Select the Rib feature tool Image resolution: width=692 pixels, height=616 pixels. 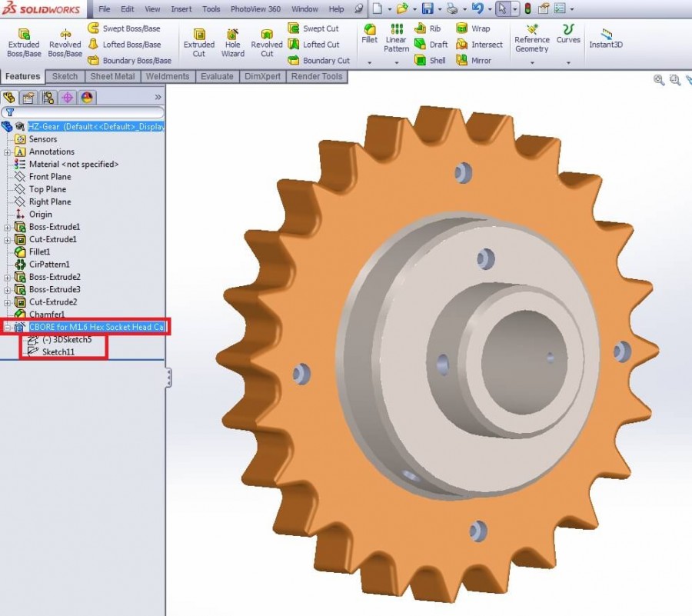click(x=431, y=28)
